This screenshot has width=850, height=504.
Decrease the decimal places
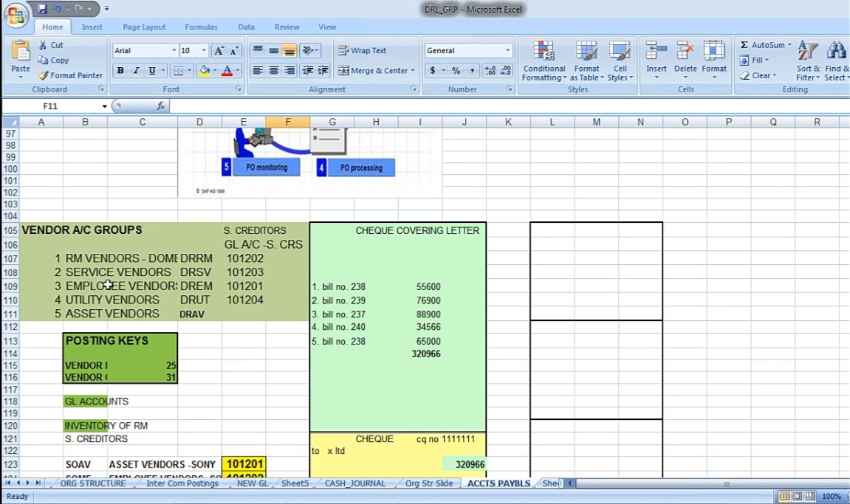pos(506,70)
